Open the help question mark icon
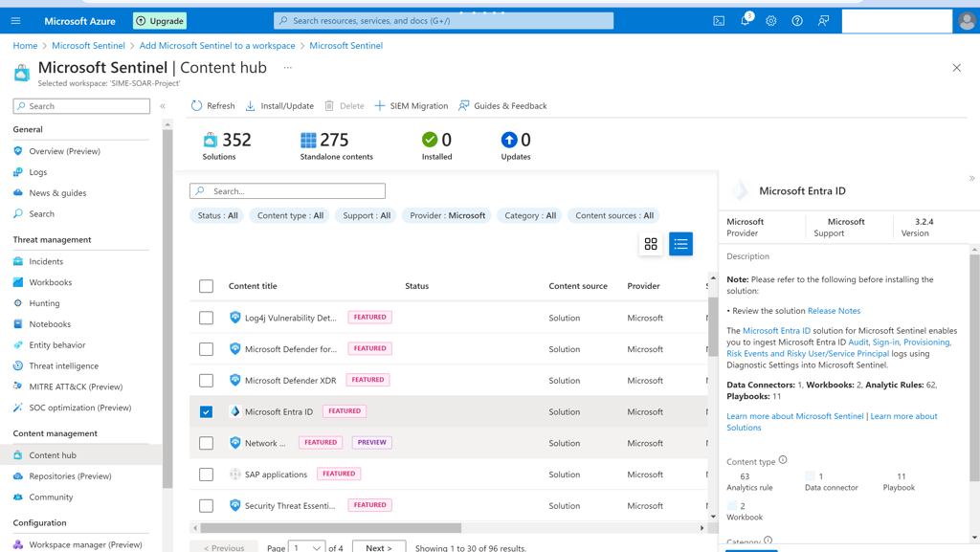The width and height of the screenshot is (980, 552). (x=797, y=21)
